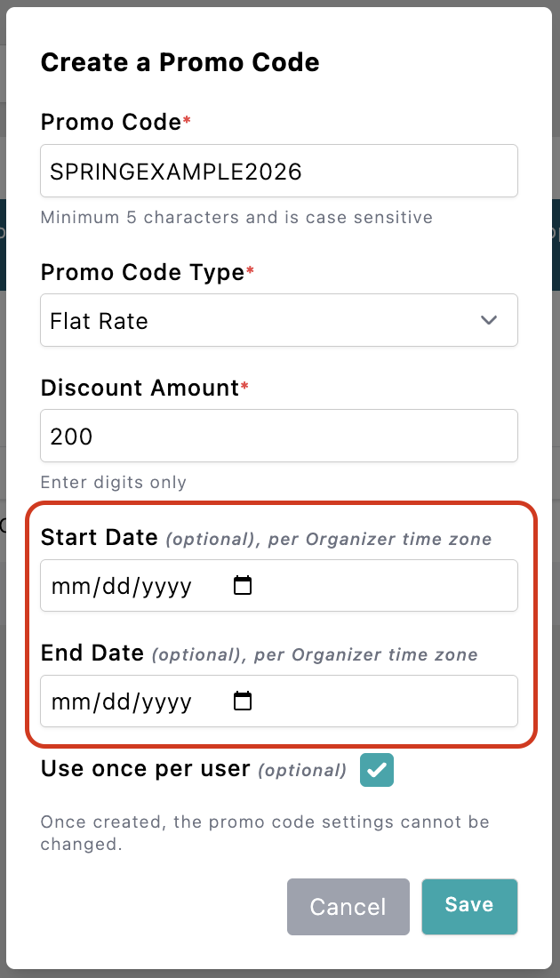Screen dimensions: 560x978
Task: Click the Promo Code Type label
Action: tap(142, 273)
